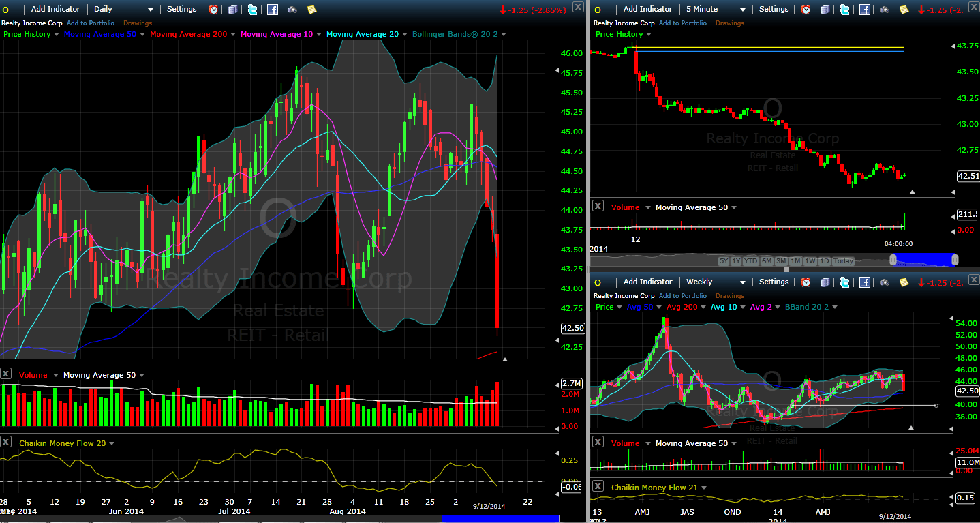
Task: Remove the Daily chart Volume pane using its X box
Action: click(x=5, y=374)
